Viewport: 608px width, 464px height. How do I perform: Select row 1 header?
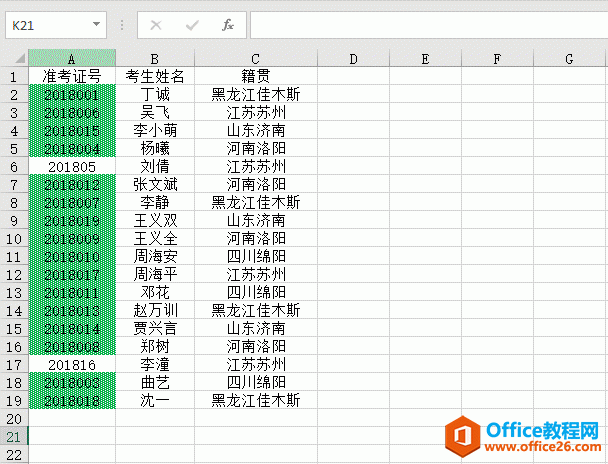point(14,77)
